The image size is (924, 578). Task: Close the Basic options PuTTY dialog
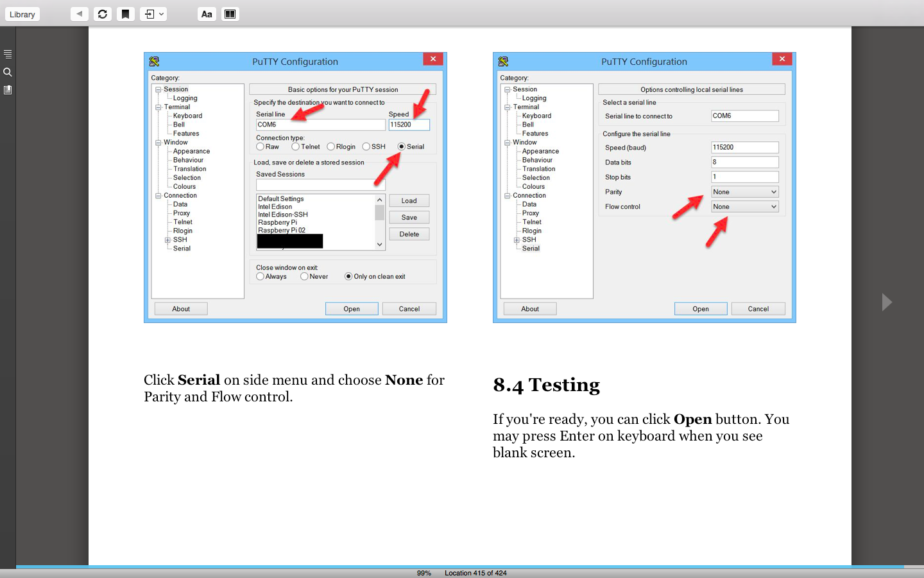tap(433, 59)
